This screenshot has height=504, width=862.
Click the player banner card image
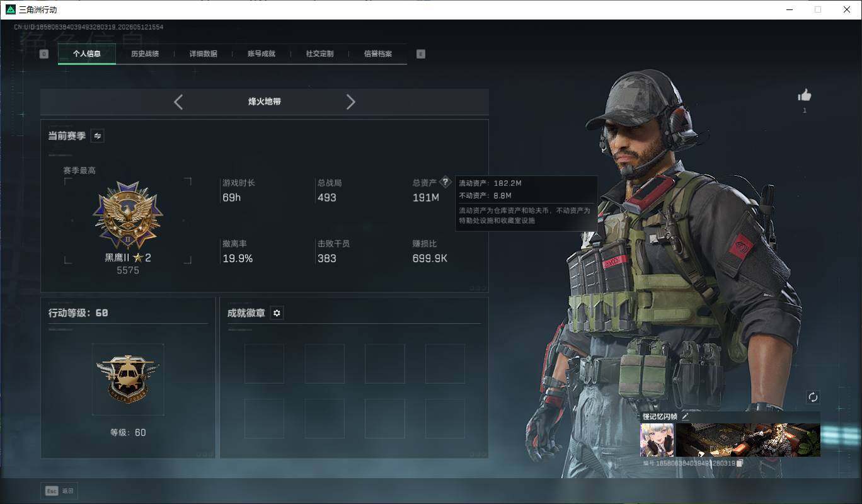pos(748,440)
